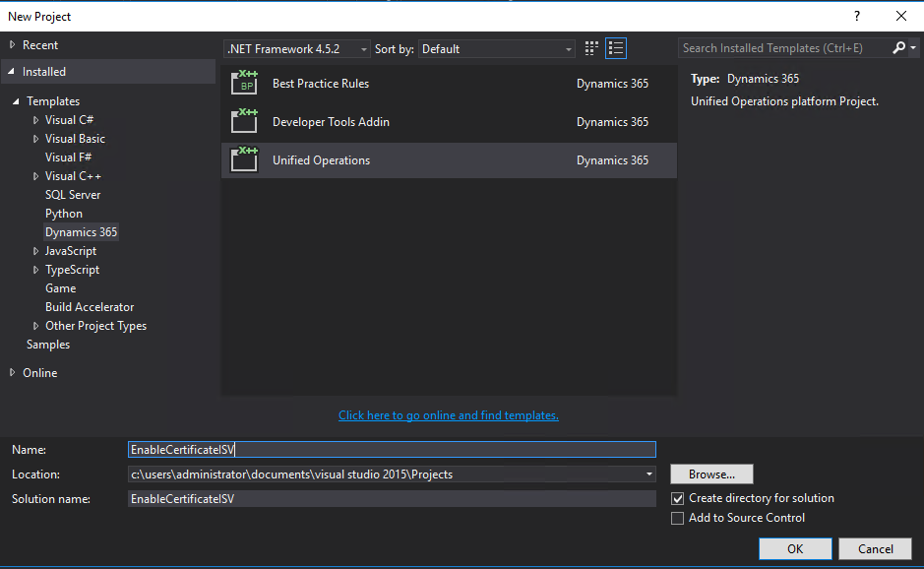This screenshot has height=569, width=924.
Task: Click the help question mark icon
Action: coord(857,16)
